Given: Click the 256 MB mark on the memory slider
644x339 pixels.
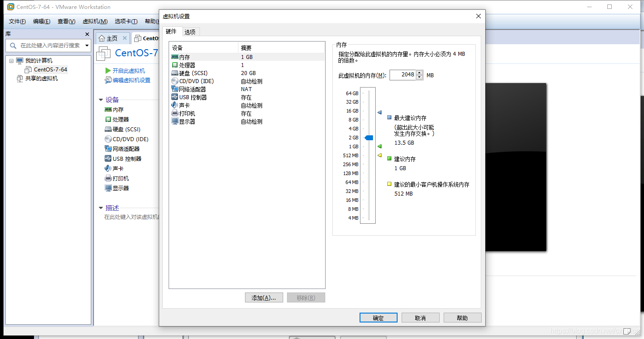Looking at the screenshot, I should click(x=351, y=164).
